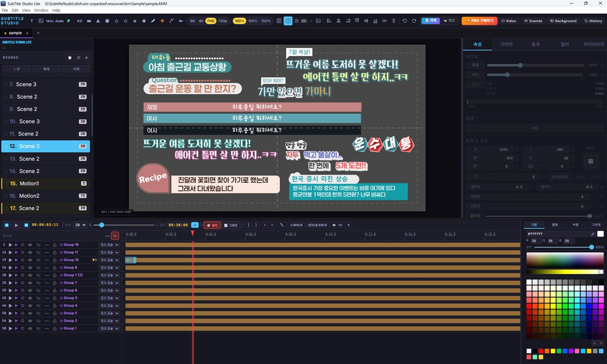Open the FPS dropdown showing 29

pyautogui.click(x=80, y=225)
